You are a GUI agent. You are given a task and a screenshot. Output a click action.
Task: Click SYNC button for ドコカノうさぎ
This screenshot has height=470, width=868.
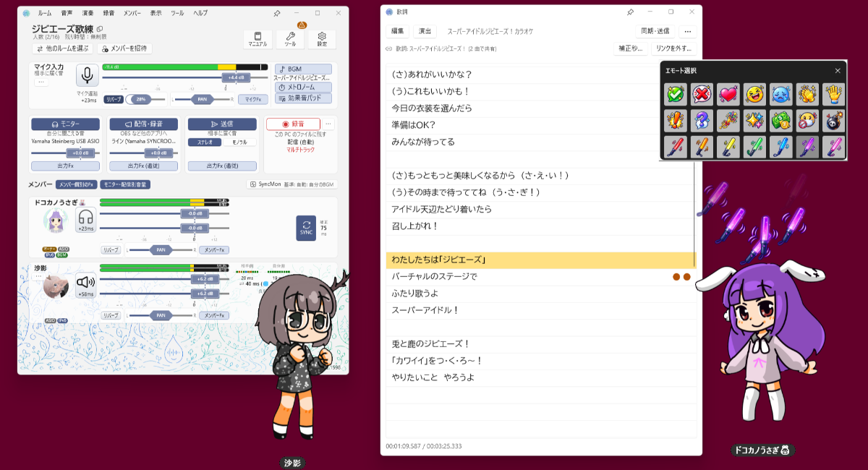[306, 228]
